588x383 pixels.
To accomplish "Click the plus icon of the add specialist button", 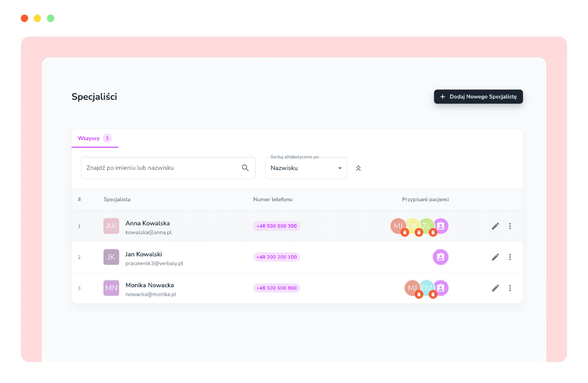I will [x=443, y=97].
